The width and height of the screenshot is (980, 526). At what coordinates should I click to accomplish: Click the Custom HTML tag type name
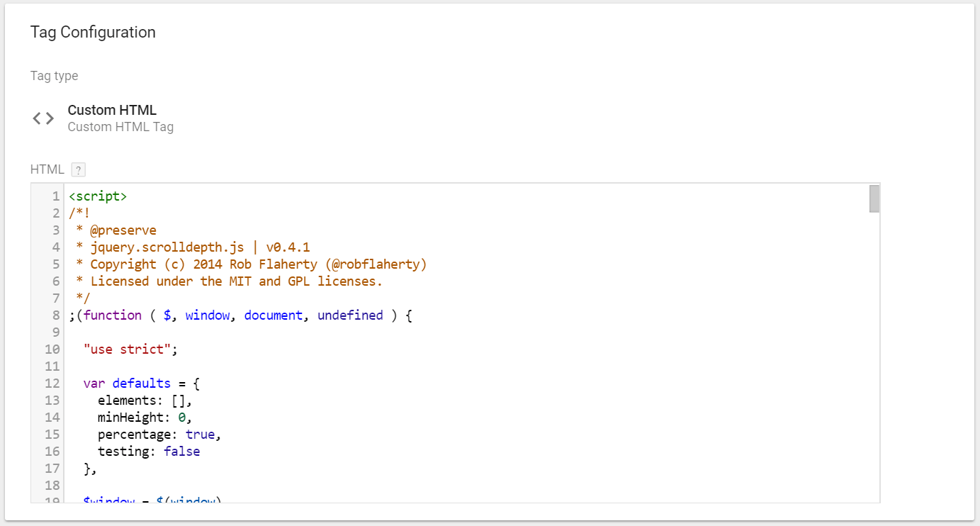[111, 110]
